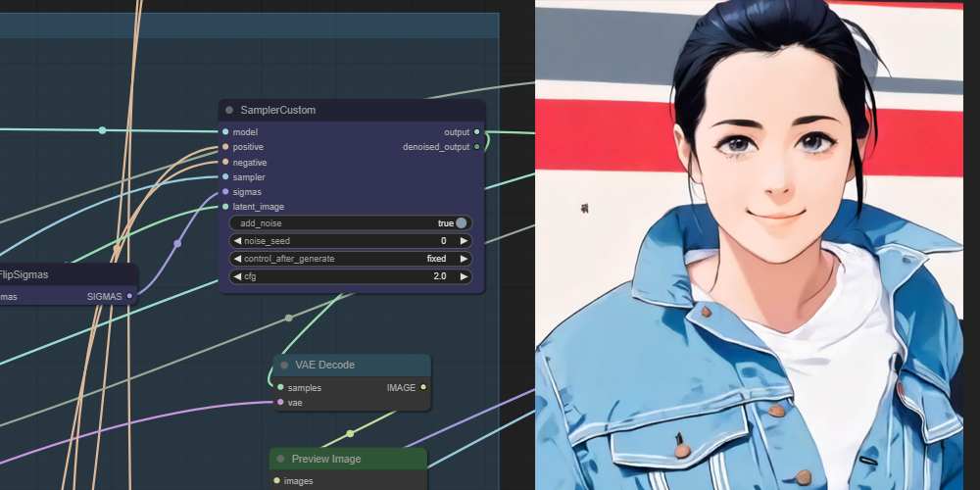Image resolution: width=980 pixels, height=490 pixels.
Task: Select the SamplerCustom node title
Action: (278, 110)
